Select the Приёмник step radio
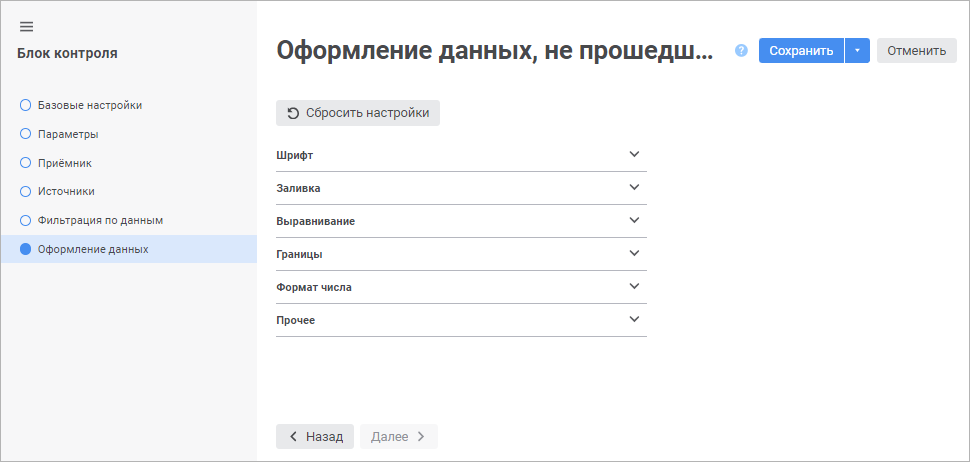970x462 pixels. (26, 162)
